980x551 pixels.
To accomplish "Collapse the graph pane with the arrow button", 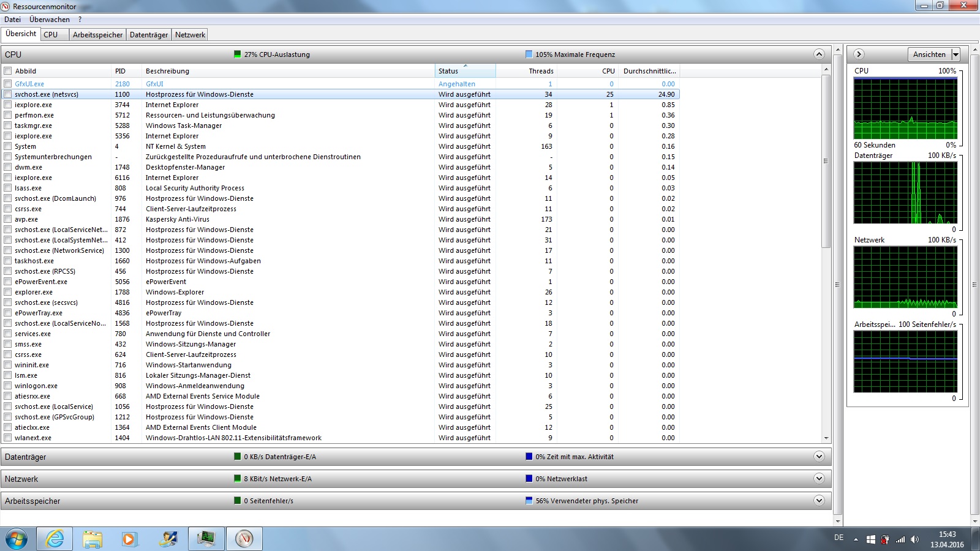I will click(859, 54).
